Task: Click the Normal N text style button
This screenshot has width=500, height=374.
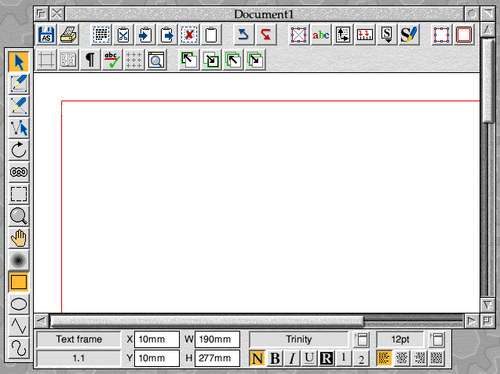Action: pos(257,359)
